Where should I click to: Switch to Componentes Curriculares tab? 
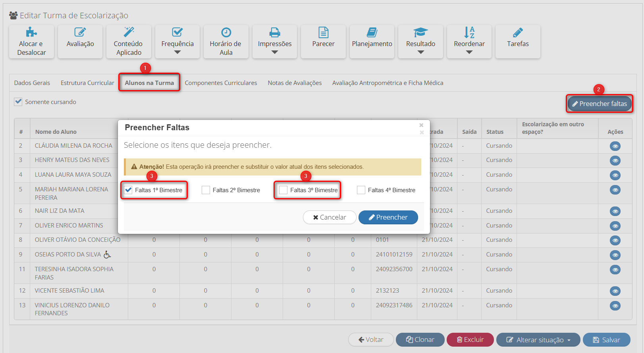pyautogui.click(x=221, y=83)
